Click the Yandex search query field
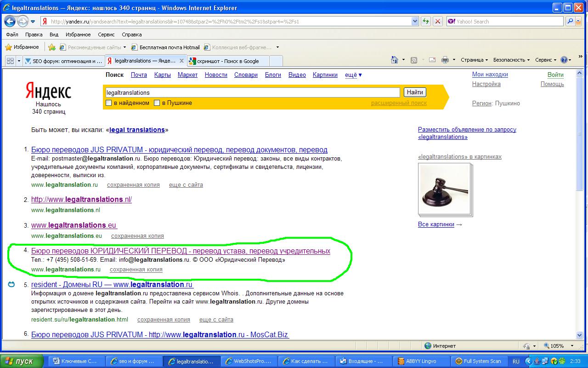The image size is (588, 368). click(x=253, y=92)
